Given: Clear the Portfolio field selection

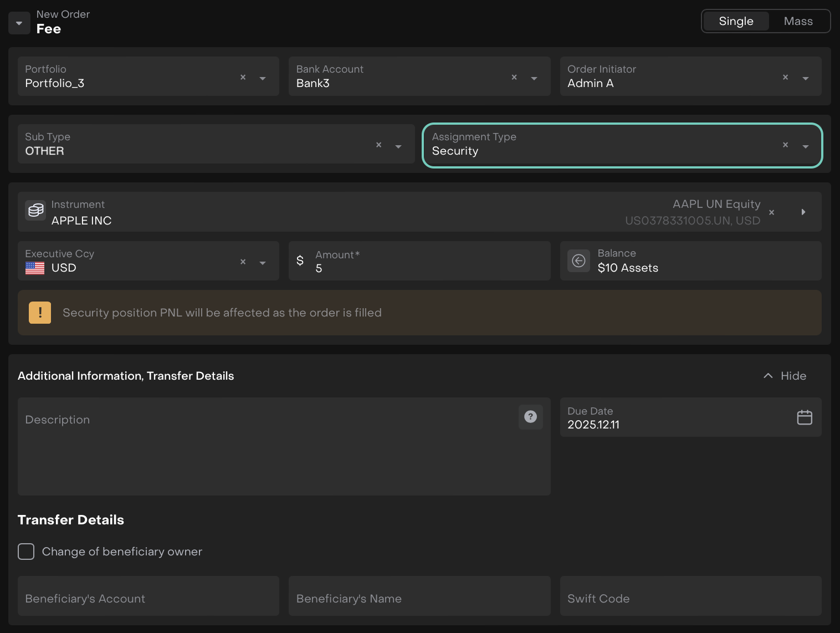Looking at the screenshot, I should pyautogui.click(x=243, y=78).
